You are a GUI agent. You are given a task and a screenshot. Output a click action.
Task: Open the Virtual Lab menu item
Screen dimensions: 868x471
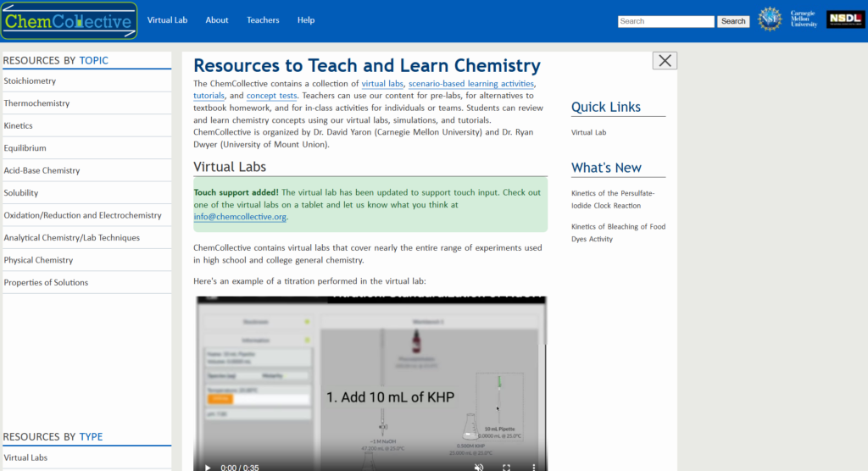coord(167,20)
